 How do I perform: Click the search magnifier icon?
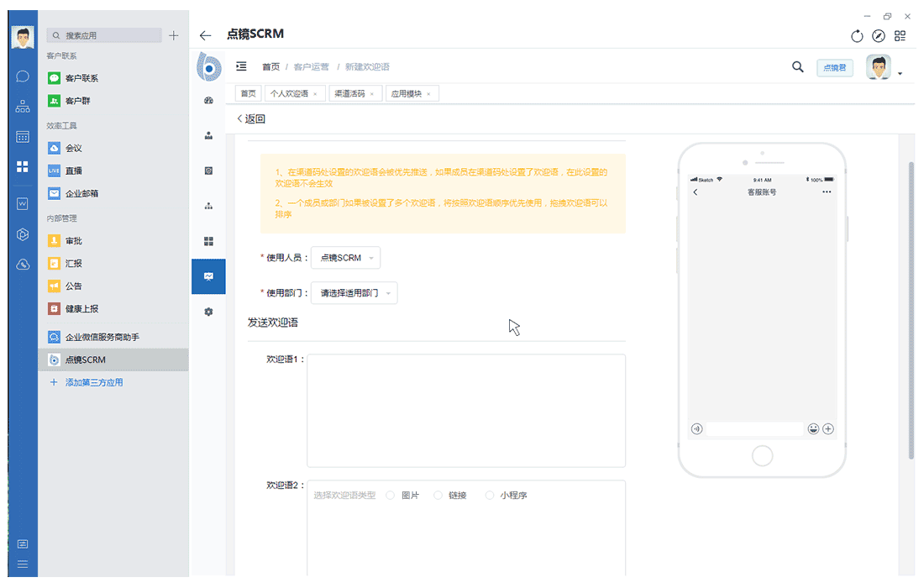(x=798, y=67)
